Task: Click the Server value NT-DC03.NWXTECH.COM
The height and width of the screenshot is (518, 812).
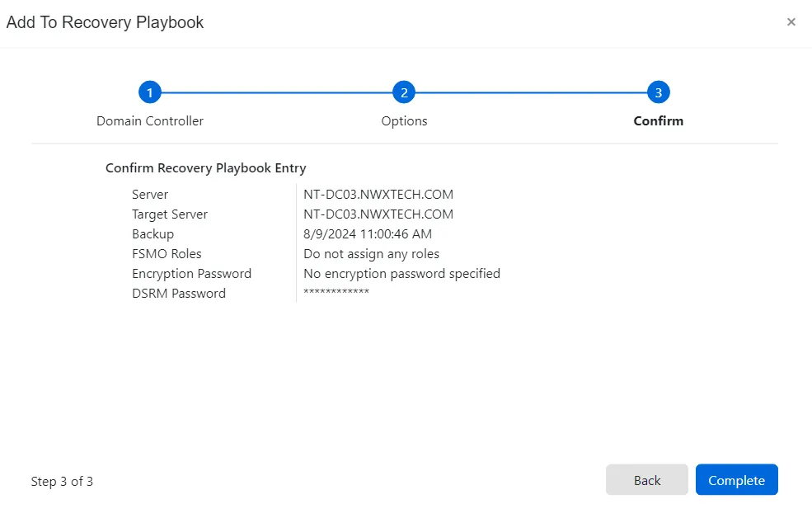Action: coord(378,195)
